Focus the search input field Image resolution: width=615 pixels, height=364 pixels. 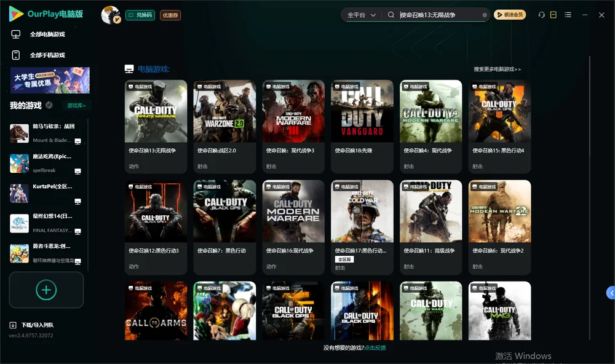coord(439,15)
